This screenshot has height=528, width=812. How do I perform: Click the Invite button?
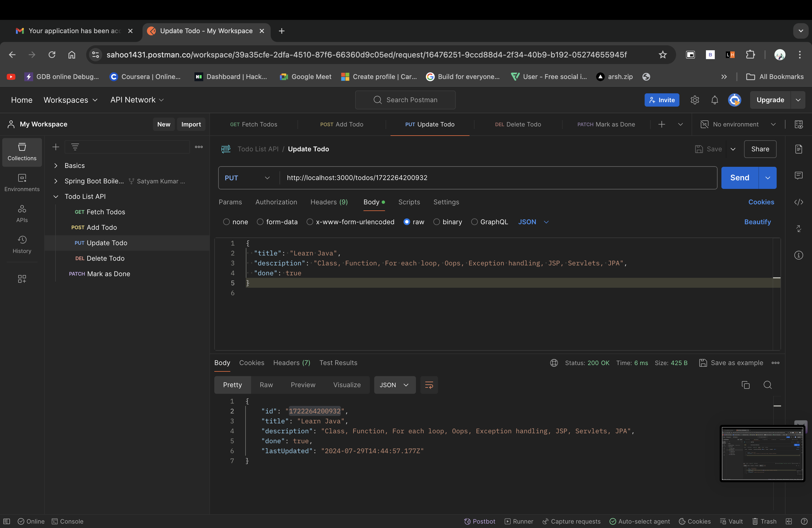point(661,100)
